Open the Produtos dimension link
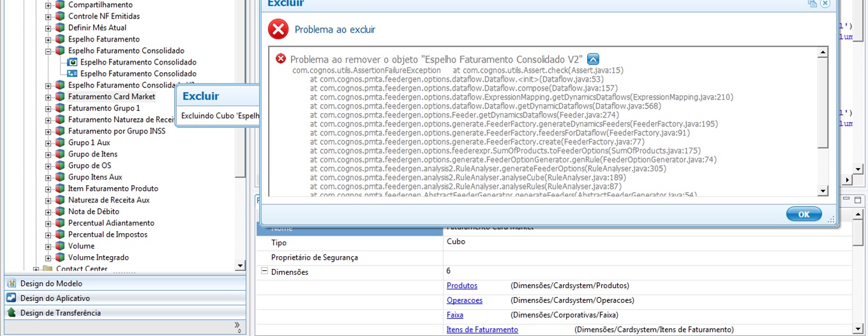The width and height of the screenshot is (868, 336). [x=461, y=286]
